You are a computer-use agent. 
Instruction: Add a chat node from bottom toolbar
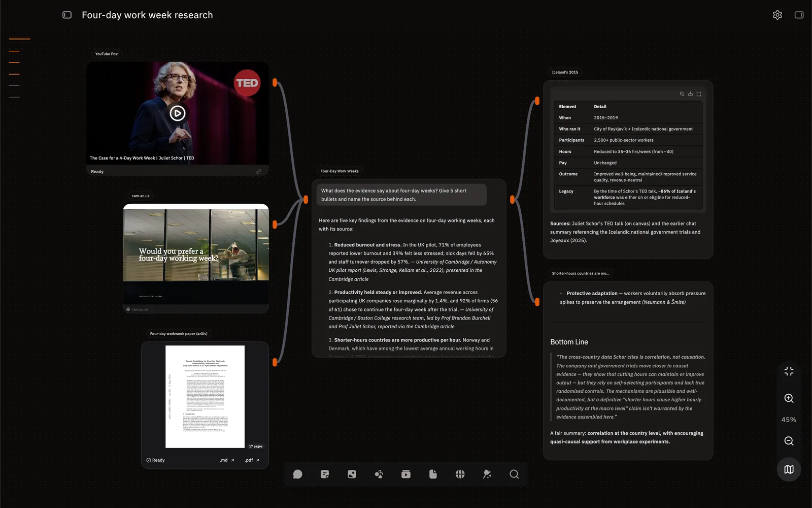[298, 474]
